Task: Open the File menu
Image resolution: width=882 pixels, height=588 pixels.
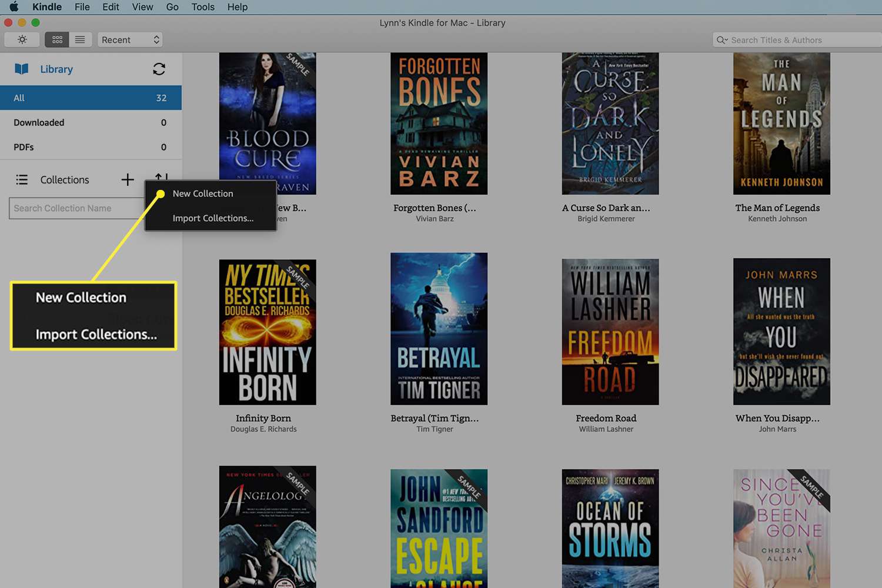Action: (x=82, y=7)
